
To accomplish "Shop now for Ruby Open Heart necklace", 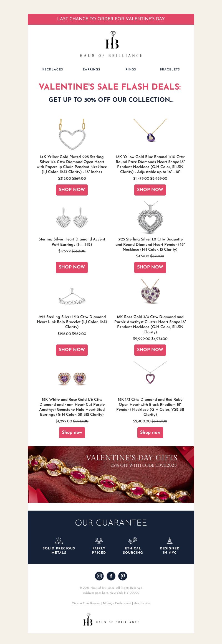I will 150,432.
